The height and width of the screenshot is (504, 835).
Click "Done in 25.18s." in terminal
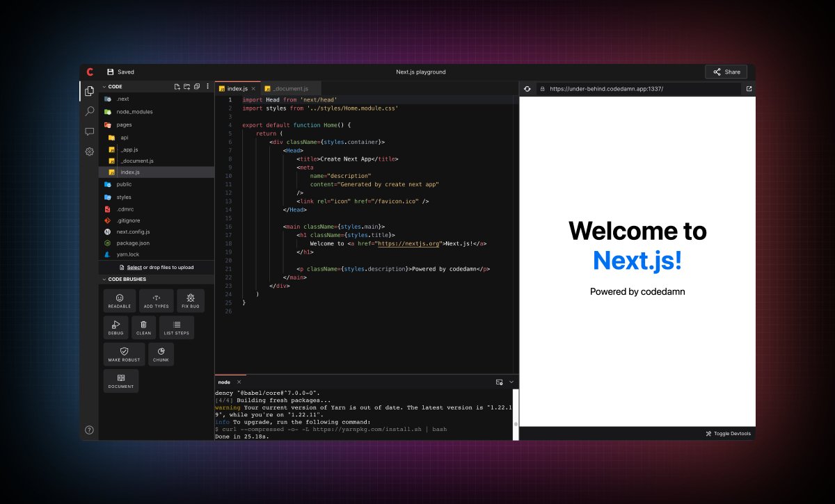click(242, 437)
